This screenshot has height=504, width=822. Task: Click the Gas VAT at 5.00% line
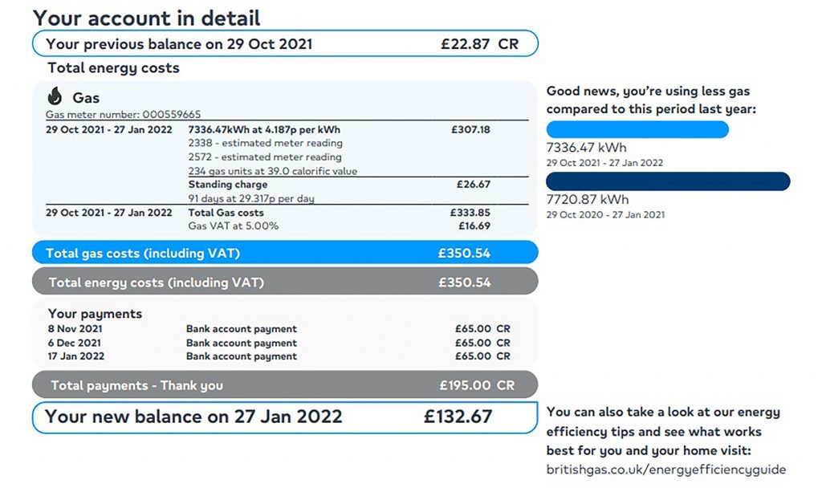coord(234,226)
